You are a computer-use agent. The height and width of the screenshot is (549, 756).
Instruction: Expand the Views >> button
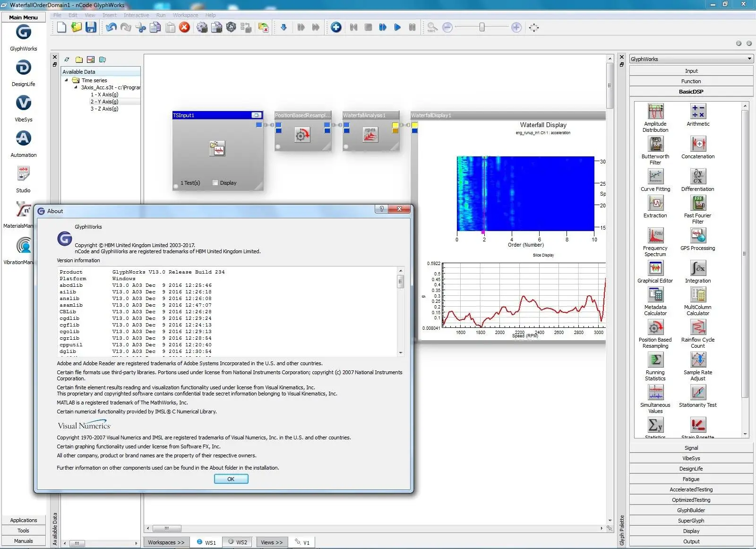(x=272, y=542)
